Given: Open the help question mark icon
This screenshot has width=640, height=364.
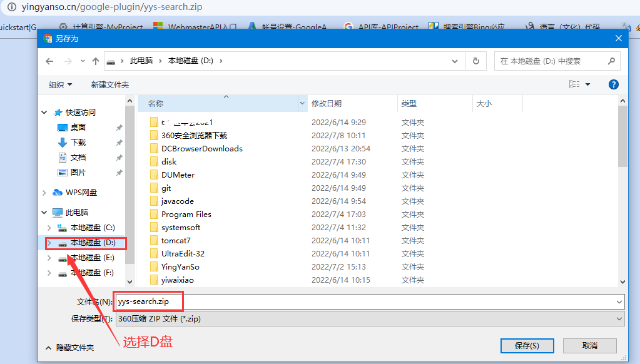Looking at the screenshot, I should (614, 84).
